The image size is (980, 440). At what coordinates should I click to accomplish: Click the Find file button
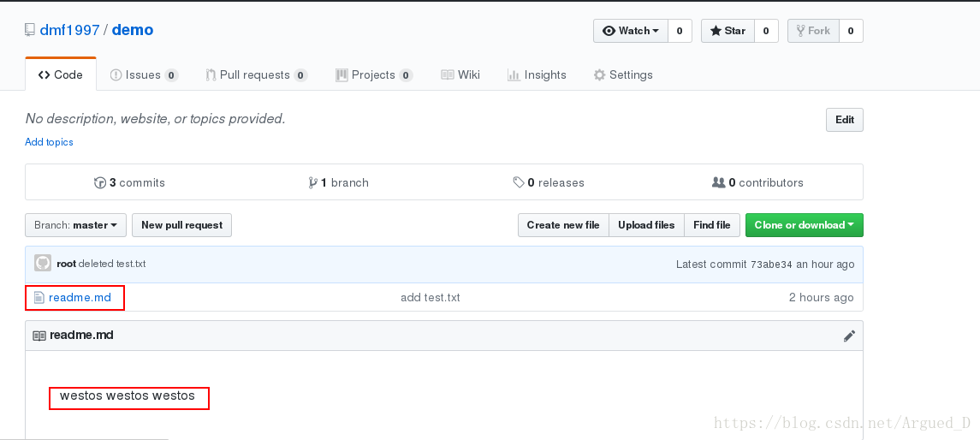point(712,225)
